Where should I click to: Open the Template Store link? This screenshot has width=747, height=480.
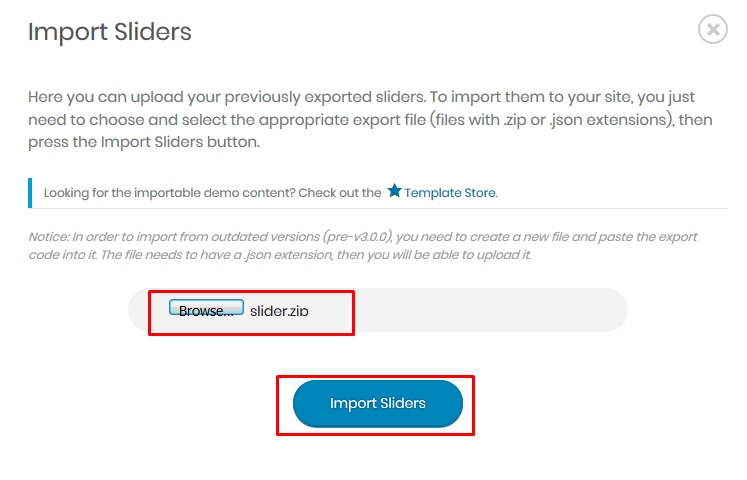tap(451, 193)
